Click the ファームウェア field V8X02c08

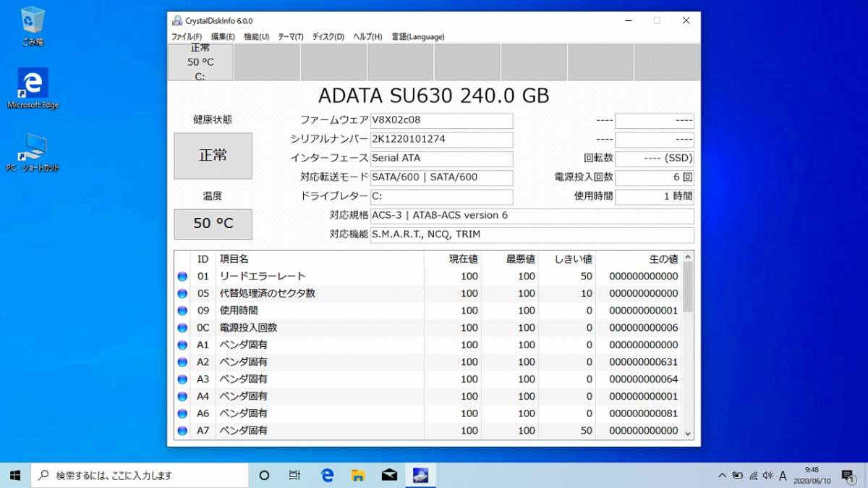pos(441,121)
